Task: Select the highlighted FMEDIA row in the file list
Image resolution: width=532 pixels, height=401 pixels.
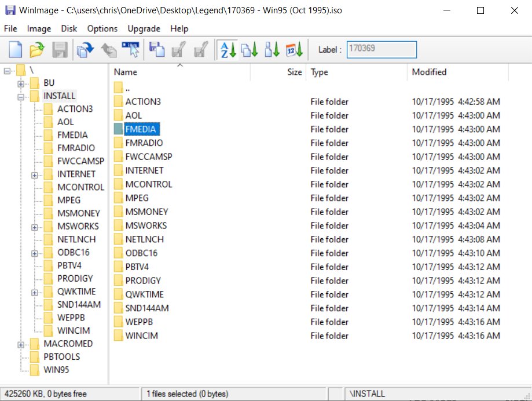Action: [x=141, y=129]
